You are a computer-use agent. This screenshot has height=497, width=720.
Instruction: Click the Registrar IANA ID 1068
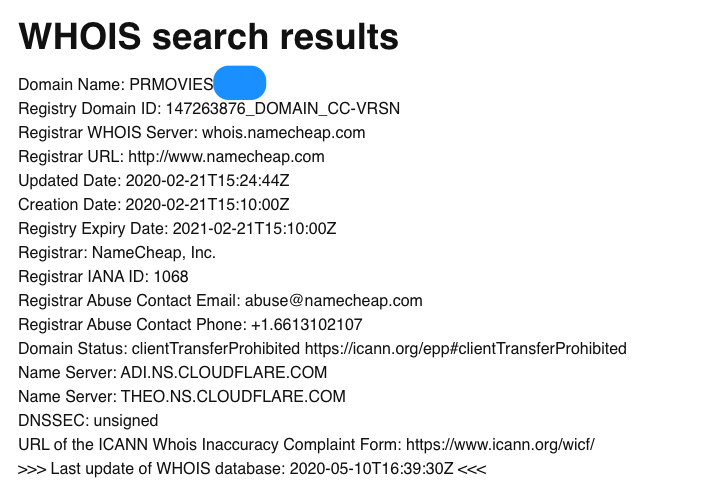(x=103, y=277)
